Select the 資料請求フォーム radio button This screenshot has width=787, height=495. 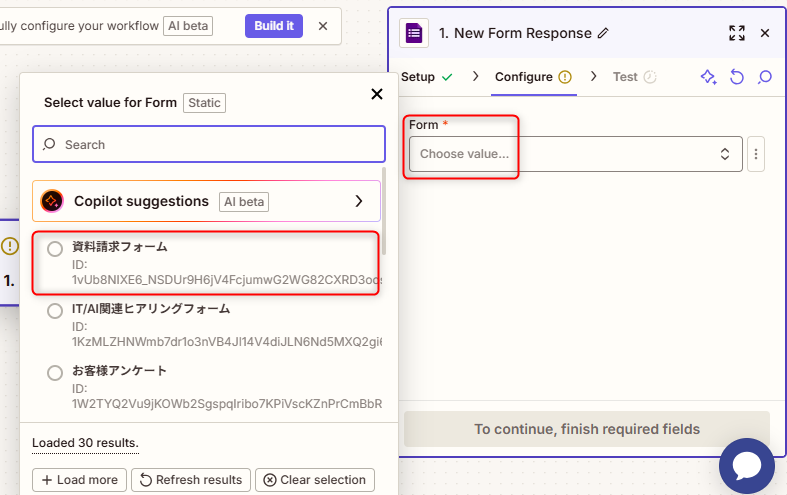tap(56, 248)
